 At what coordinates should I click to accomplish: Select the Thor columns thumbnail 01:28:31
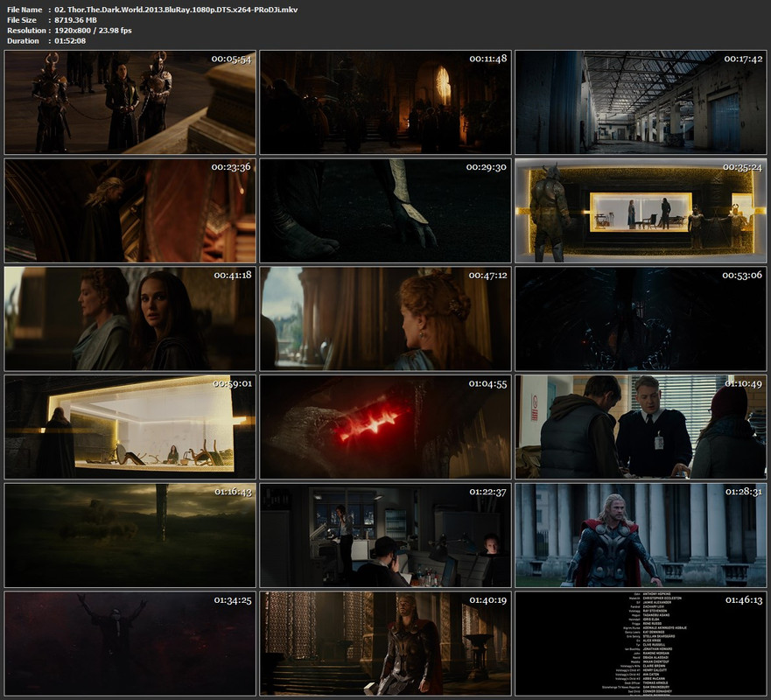(x=641, y=535)
